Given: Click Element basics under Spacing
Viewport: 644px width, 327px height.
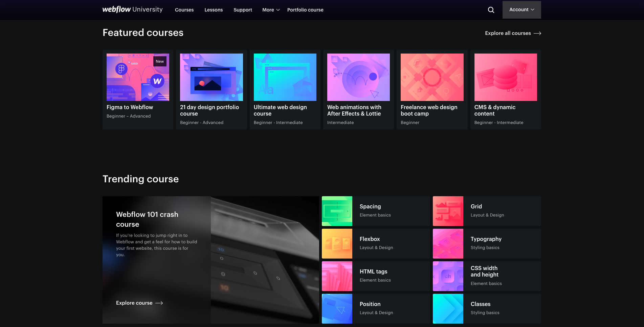Looking at the screenshot, I should [x=375, y=215].
